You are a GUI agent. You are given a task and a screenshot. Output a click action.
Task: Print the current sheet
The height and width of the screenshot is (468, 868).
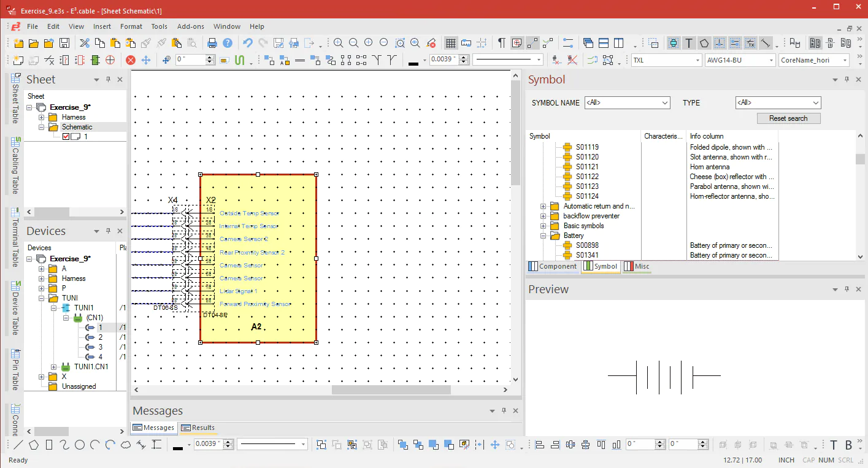(x=212, y=43)
